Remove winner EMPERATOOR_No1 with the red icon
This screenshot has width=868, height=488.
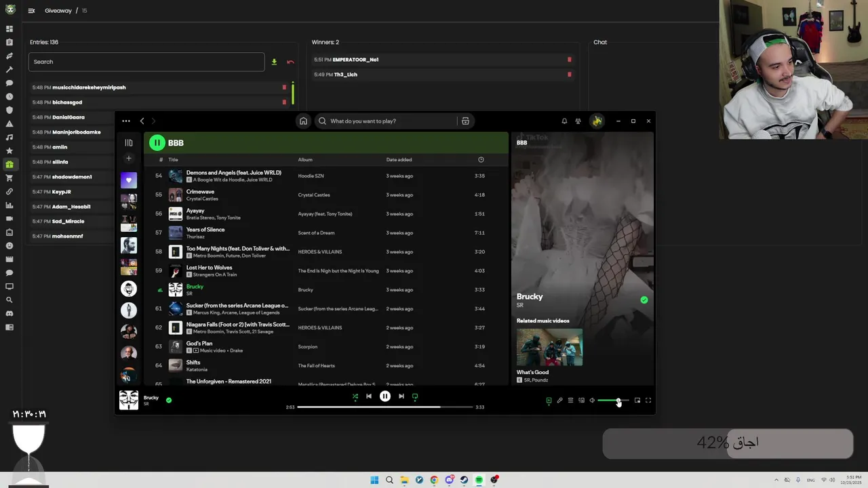(x=569, y=60)
